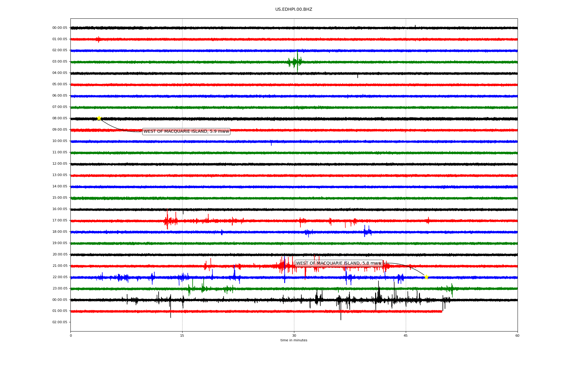This screenshot has width=588, height=368.
Task: Click the plot title US.EDHPI.00.BHZ
Action: (x=294, y=10)
